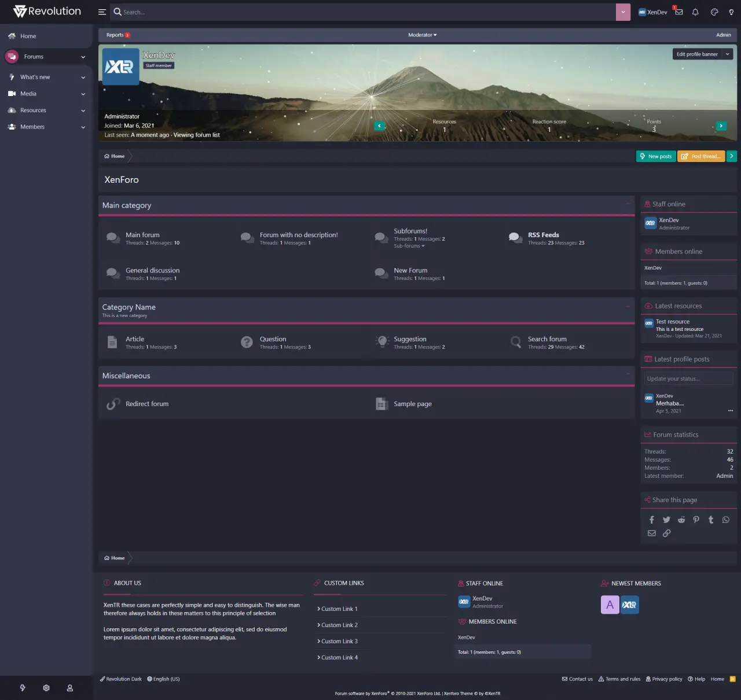This screenshot has width=741, height=700.
Task: Click the RSS feed icon in footer
Action: tap(732, 679)
